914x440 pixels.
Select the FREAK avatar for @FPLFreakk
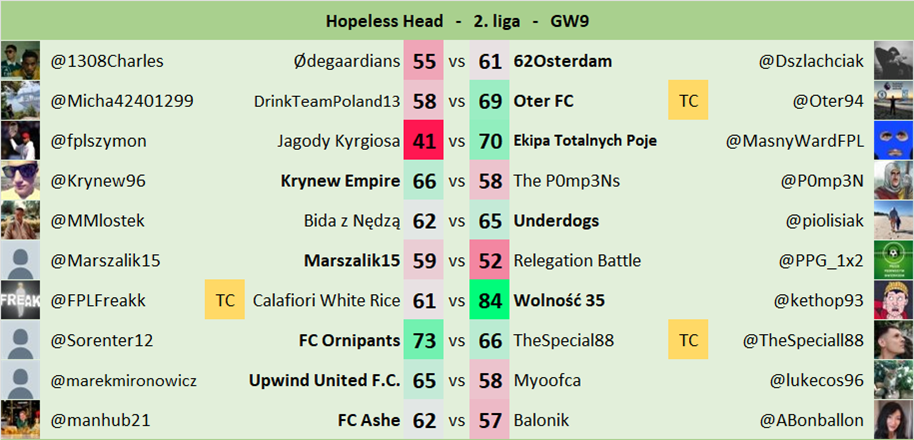pyautogui.click(x=20, y=300)
